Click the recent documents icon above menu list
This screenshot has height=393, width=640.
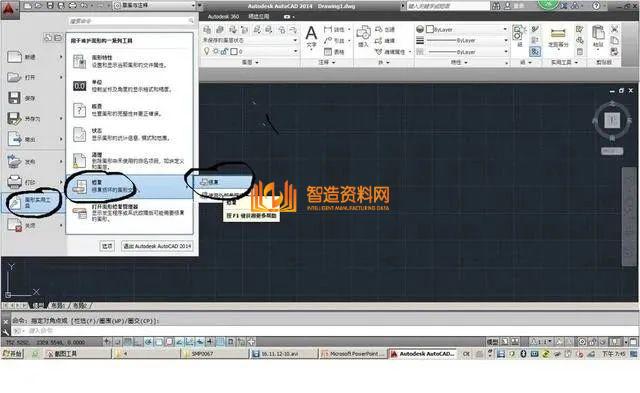(x=48, y=37)
